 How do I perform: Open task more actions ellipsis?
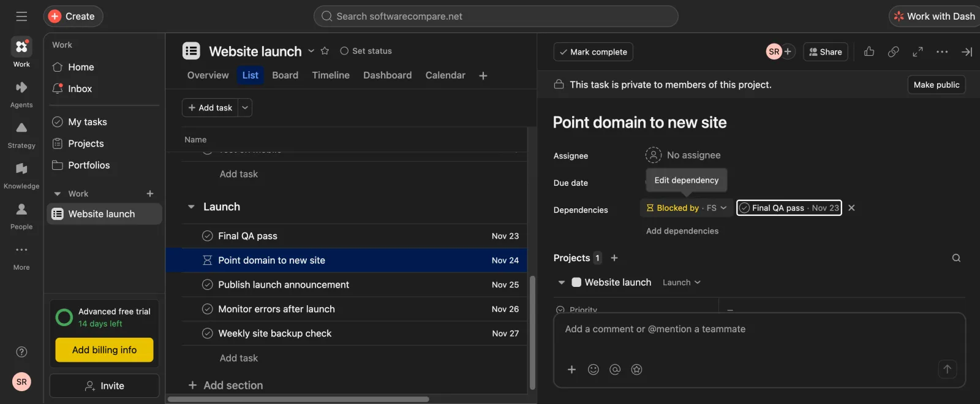click(942, 52)
